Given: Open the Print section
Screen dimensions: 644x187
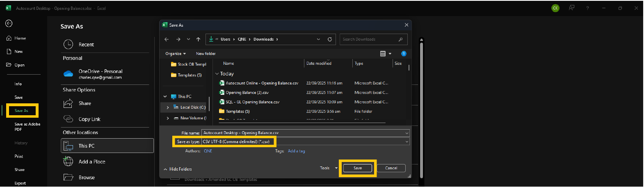Looking at the screenshot, I should point(19,156).
